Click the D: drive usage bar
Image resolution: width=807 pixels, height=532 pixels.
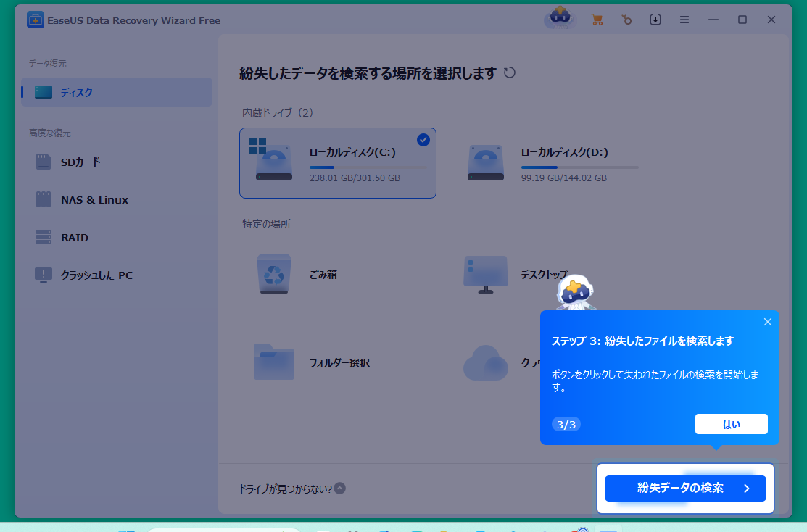coord(579,167)
